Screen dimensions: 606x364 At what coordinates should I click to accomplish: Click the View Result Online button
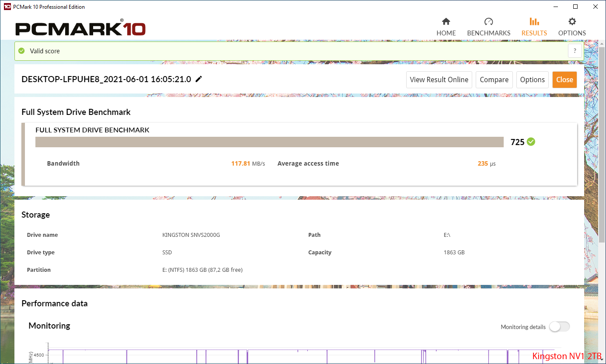[439, 80]
